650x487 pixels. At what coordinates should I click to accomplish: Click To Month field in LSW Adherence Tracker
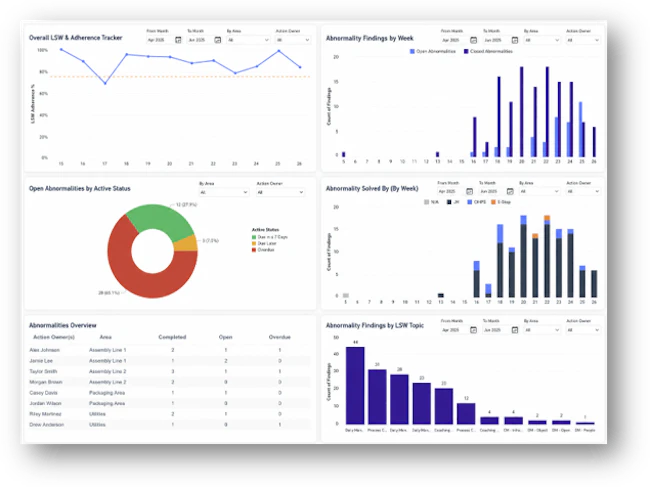click(x=204, y=40)
